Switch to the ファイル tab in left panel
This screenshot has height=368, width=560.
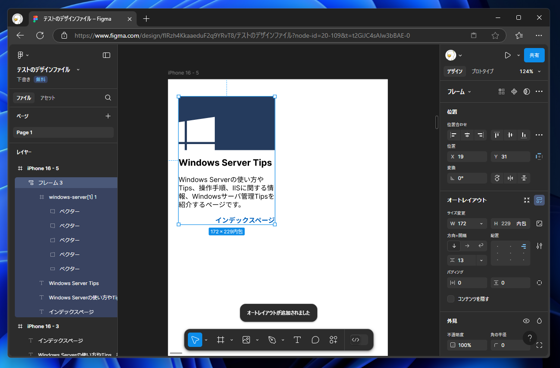point(24,98)
